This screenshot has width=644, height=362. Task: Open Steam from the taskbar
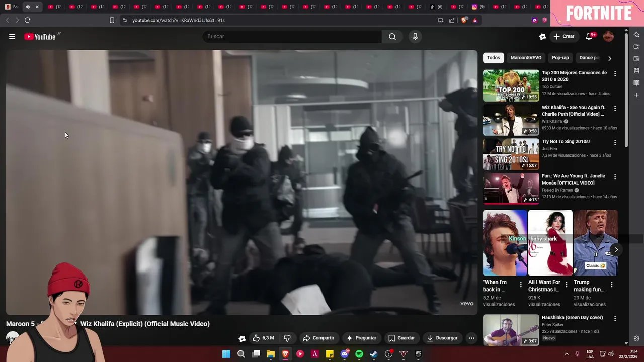pos(374,354)
